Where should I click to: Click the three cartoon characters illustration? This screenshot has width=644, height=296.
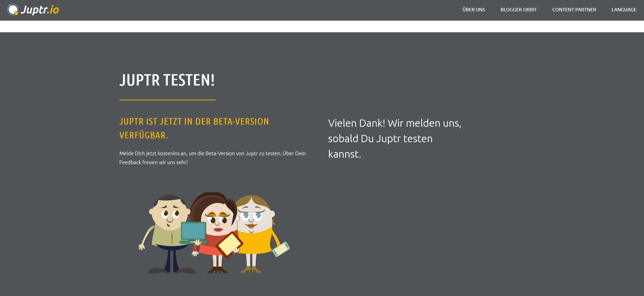click(x=214, y=233)
